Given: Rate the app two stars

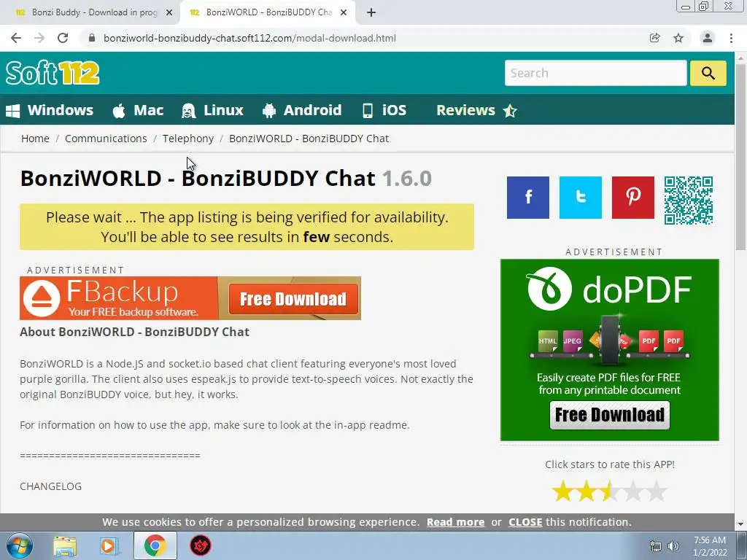Looking at the screenshot, I should (587, 491).
